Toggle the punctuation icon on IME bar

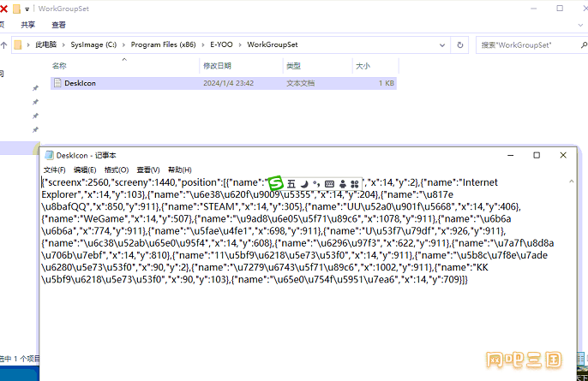pos(316,184)
